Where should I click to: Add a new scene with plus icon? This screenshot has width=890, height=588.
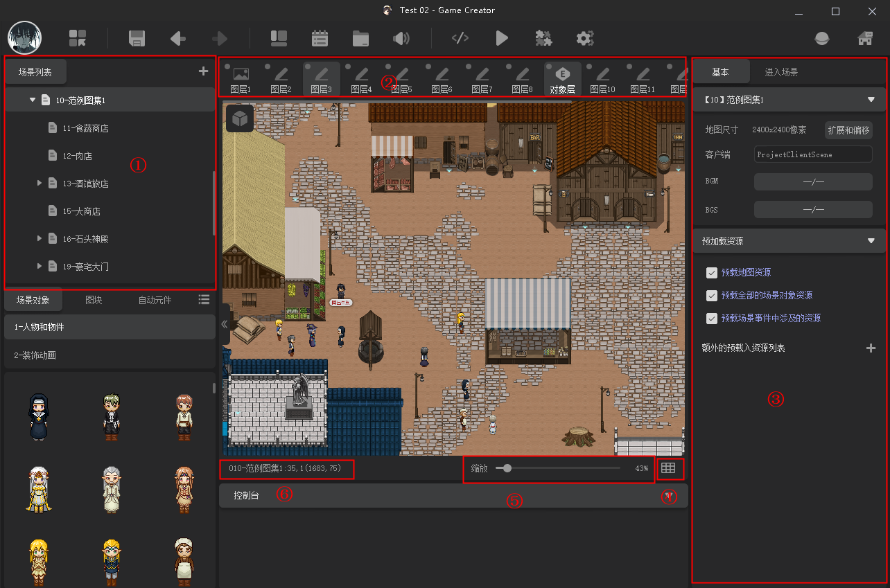203,71
